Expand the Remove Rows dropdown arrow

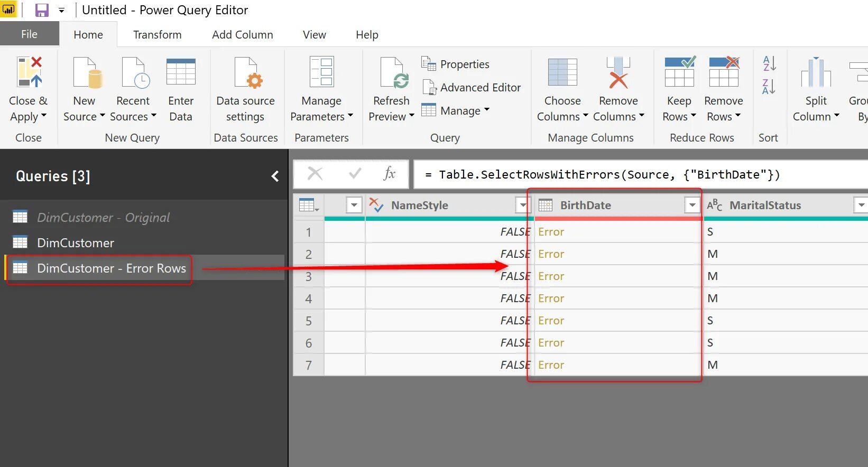[x=738, y=116]
